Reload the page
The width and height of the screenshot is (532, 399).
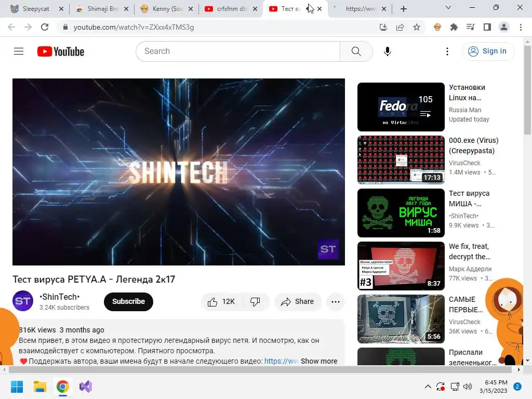45,27
